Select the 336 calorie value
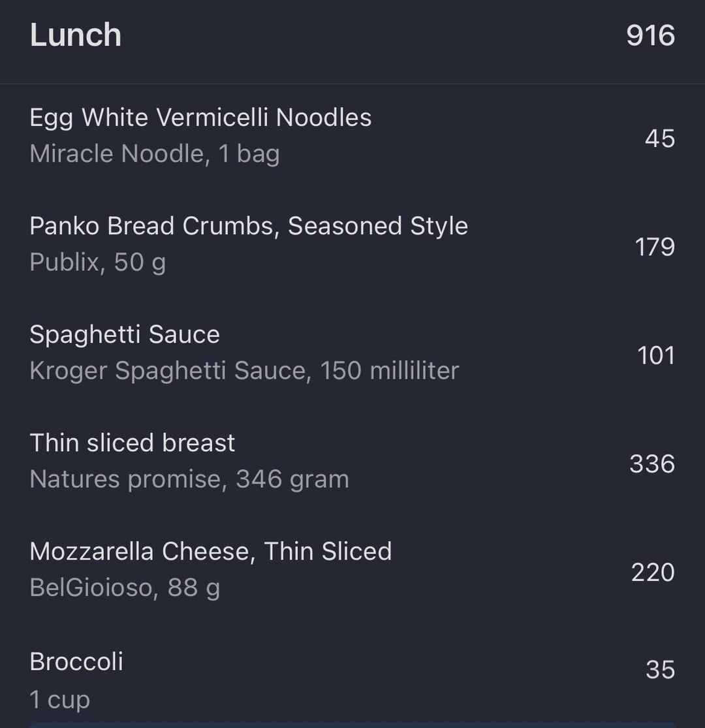The image size is (705, 728). click(x=652, y=464)
